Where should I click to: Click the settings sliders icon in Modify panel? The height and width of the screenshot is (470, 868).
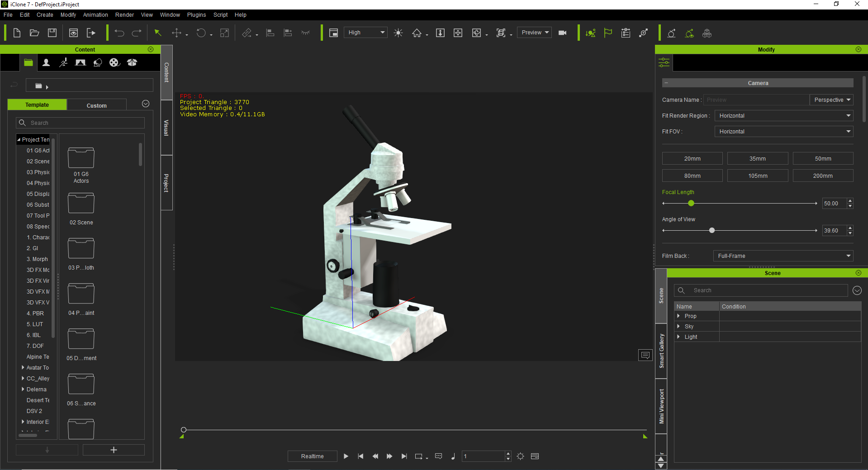(664, 62)
